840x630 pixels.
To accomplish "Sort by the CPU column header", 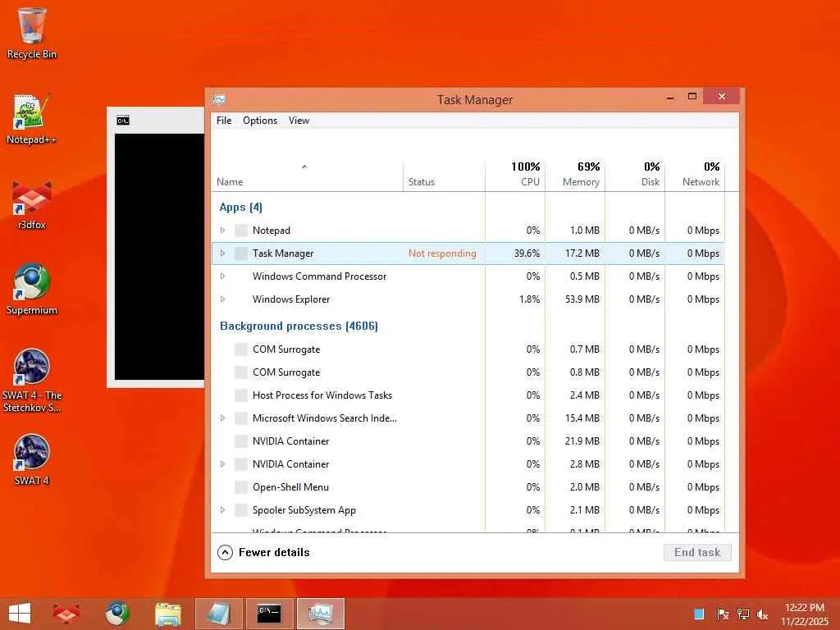I will click(515, 176).
